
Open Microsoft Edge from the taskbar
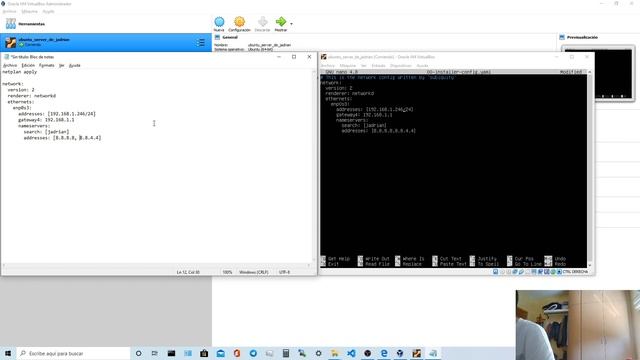[384, 353]
